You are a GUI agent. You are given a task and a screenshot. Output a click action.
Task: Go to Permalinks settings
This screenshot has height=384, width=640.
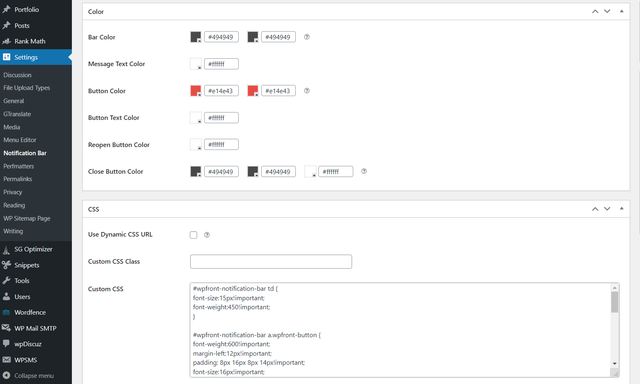(x=18, y=179)
